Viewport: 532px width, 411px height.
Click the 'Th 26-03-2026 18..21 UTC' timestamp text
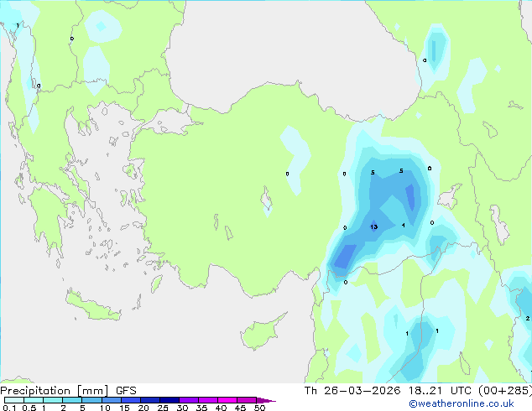coord(389,391)
